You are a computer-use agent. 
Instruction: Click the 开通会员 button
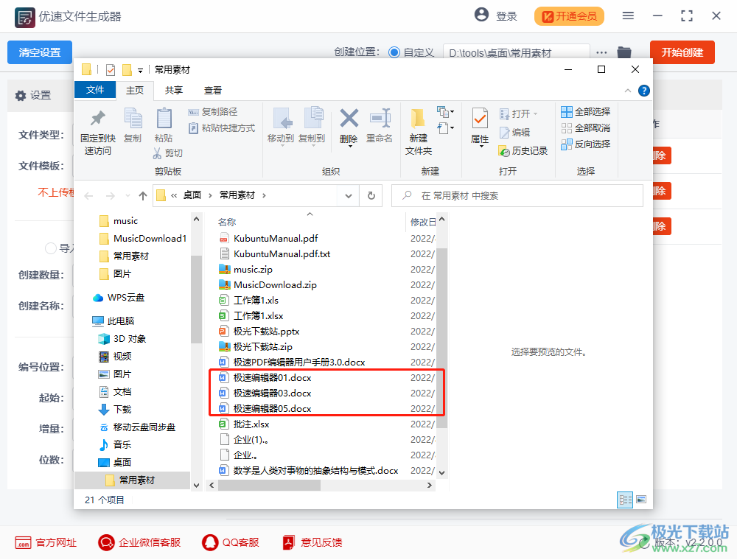pyautogui.click(x=569, y=16)
